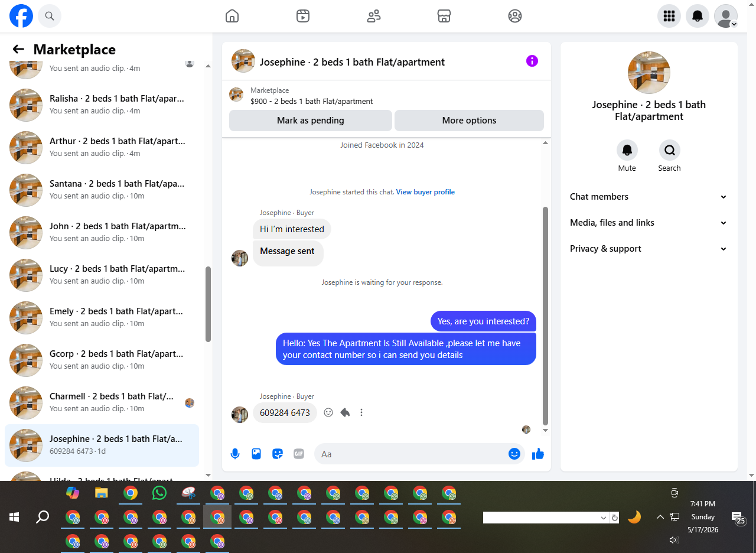756x553 pixels.
Task: Click the chat messages scrollbar thumb
Action: (545, 315)
